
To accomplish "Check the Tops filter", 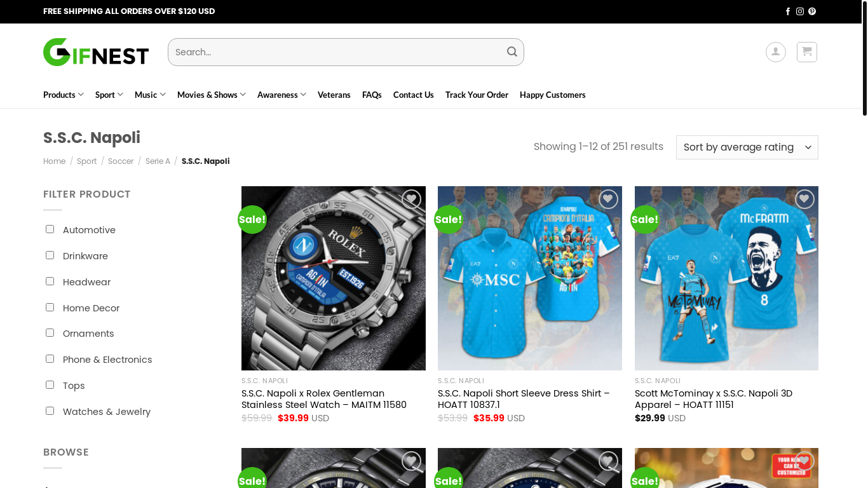I will [50, 385].
